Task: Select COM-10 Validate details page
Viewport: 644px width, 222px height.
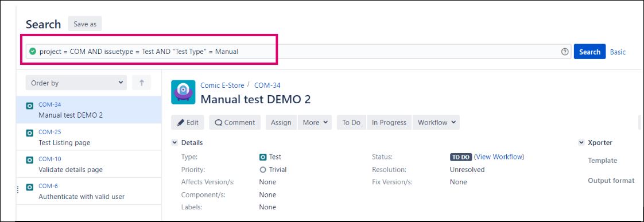Action: (89, 164)
